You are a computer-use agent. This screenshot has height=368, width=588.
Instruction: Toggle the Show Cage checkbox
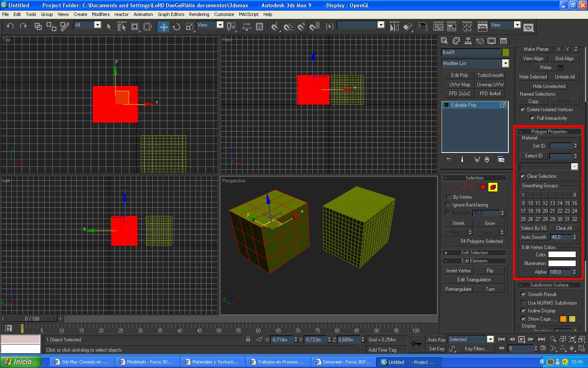pos(523,319)
